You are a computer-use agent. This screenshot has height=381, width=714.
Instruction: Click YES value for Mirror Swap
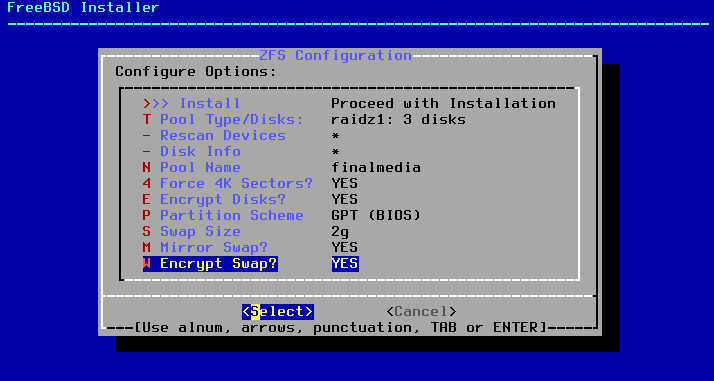coord(345,247)
